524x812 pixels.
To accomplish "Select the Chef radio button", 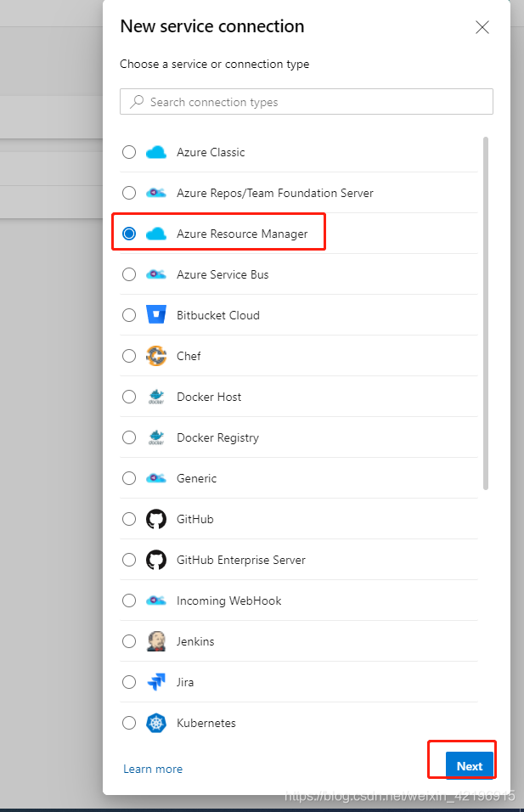I will (129, 356).
